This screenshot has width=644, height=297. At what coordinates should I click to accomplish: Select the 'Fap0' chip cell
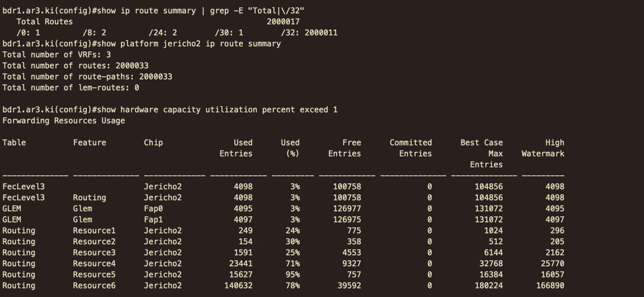153,208
